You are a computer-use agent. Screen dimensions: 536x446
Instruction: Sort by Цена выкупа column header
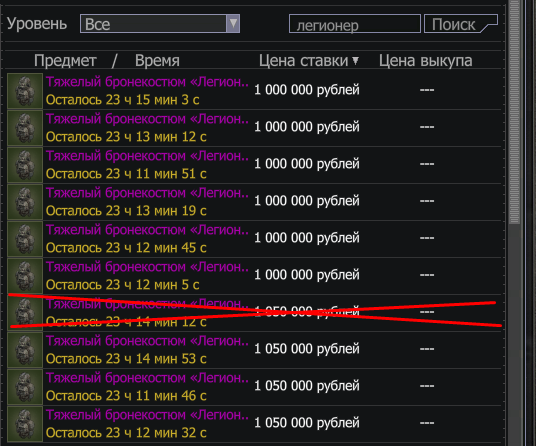click(x=426, y=61)
